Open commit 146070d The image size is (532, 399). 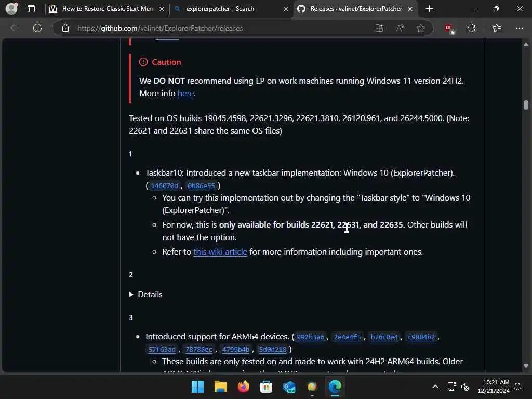[164, 185]
